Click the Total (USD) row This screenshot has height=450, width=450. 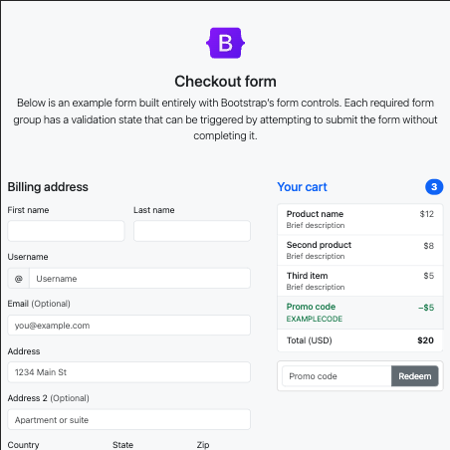360,340
